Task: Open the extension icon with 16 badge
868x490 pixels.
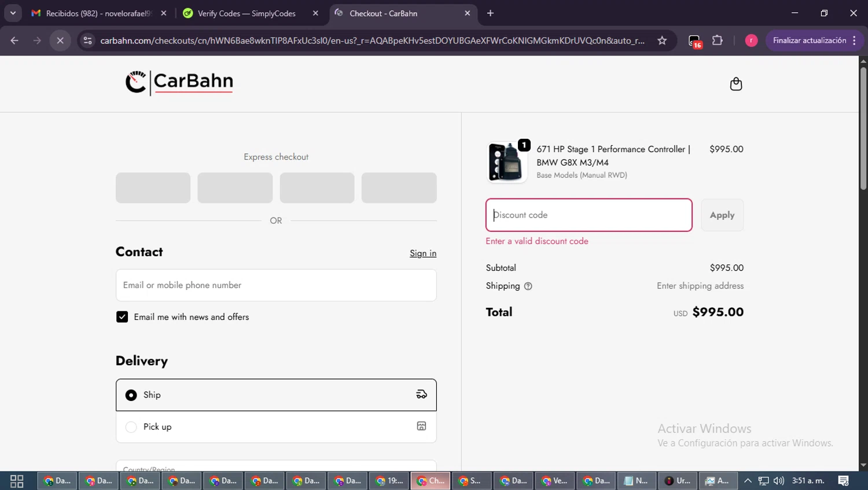Action: 694,41
